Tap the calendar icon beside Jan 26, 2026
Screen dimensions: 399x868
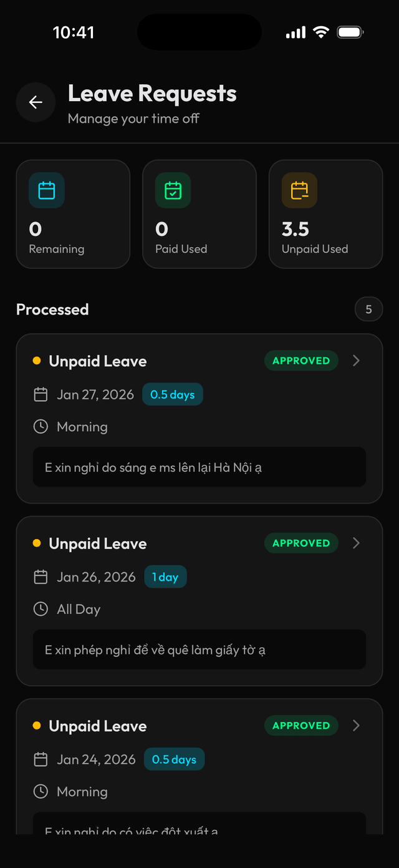point(41,577)
